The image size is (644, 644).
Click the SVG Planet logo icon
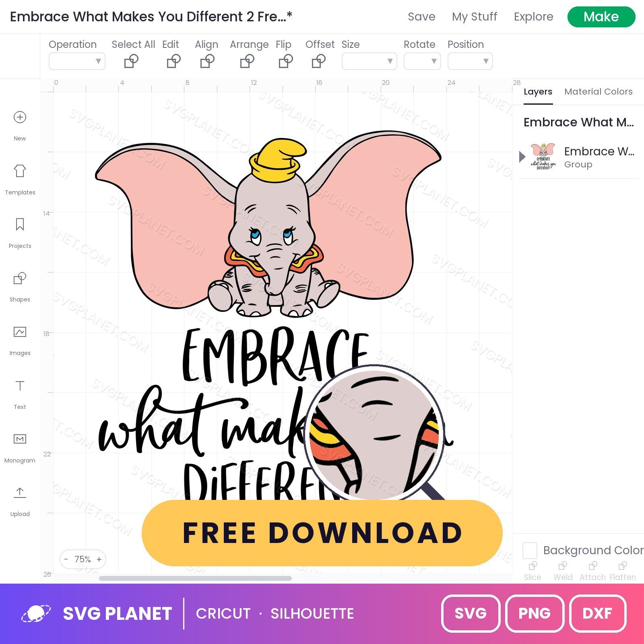click(x=36, y=613)
